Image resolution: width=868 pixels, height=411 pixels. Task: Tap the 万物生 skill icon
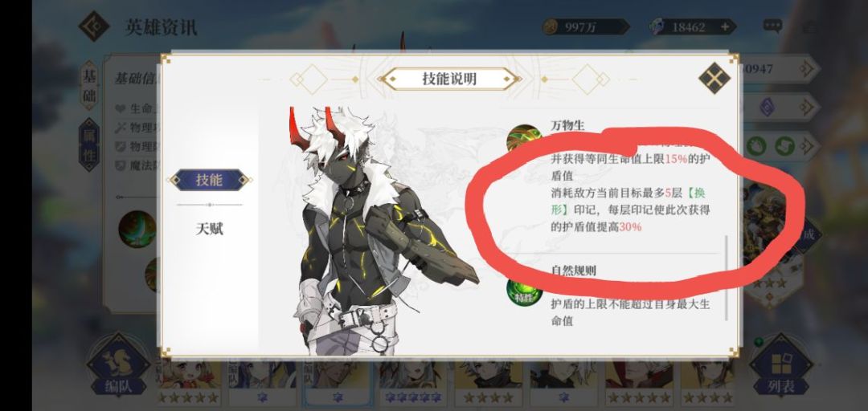[x=525, y=140]
